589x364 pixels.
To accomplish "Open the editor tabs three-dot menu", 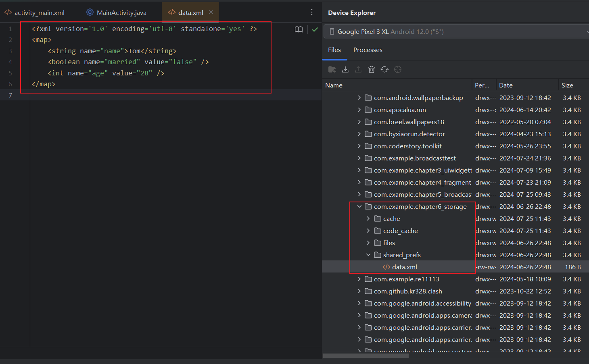I will 312,12.
